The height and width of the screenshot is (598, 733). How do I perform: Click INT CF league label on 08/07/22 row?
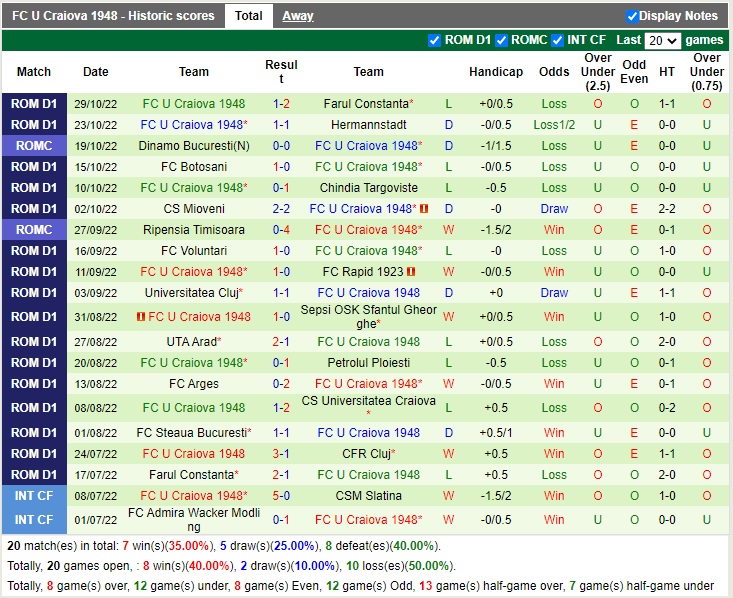coord(34,496)
